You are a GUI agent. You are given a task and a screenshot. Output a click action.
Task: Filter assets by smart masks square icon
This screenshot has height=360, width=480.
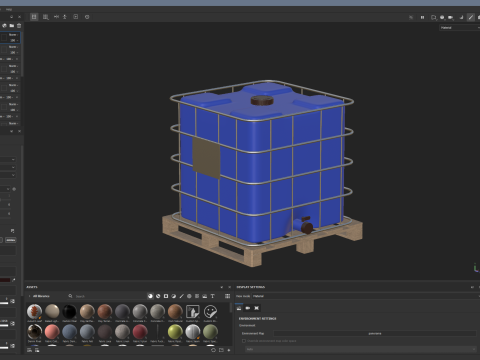pos(166,296)
